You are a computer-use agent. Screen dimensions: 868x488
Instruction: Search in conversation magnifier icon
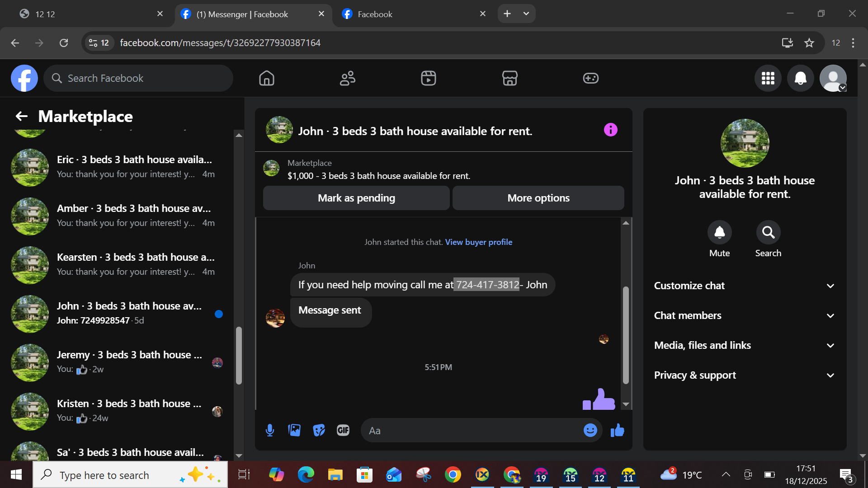(769, 232)
